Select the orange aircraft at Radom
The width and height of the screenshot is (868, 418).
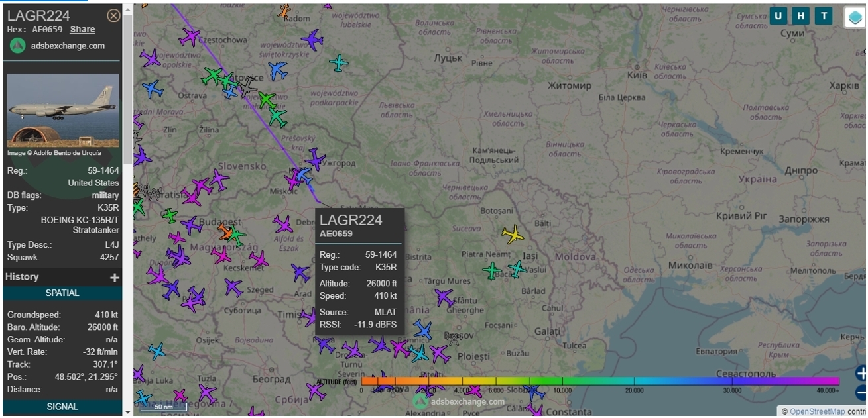(x=284, y=11)
